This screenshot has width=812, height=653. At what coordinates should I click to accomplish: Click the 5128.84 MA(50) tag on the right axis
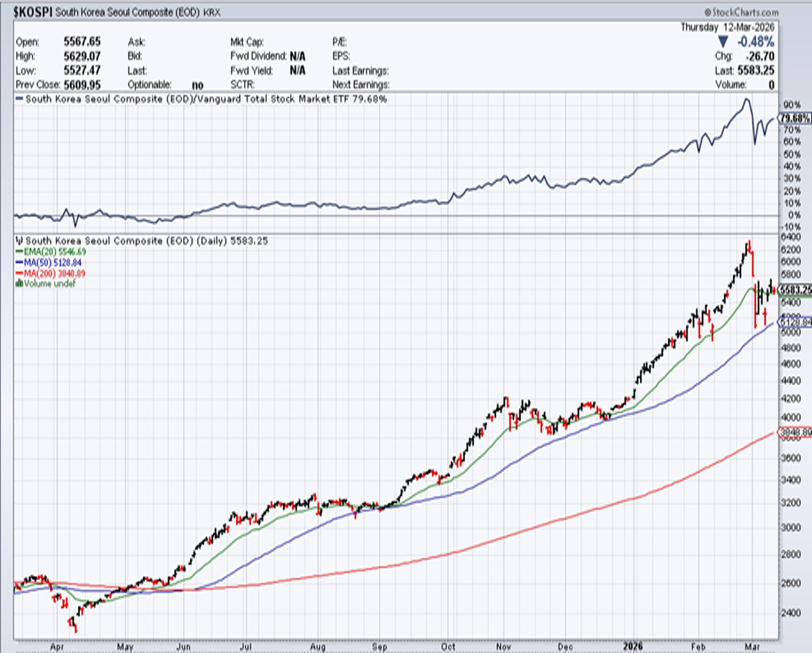[x=795, y=322]
